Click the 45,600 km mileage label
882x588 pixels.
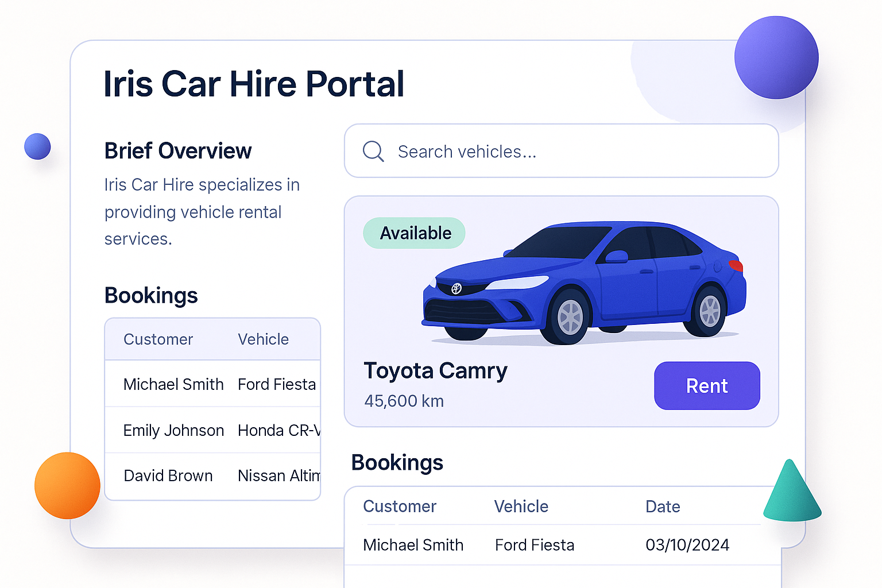pyautogui.click(x=404, y=401)
